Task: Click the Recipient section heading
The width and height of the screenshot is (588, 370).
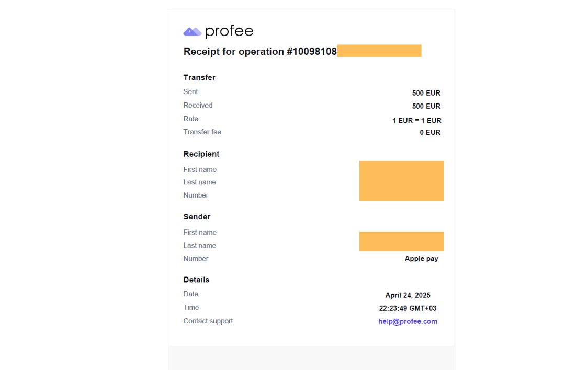Action: pyautogui.click(x=201, y=154)
